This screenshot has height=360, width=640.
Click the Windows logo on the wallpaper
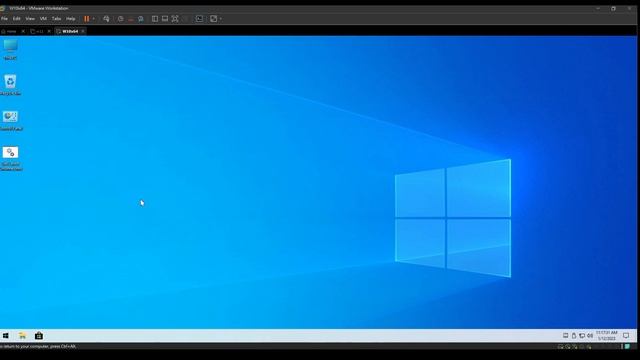coord(453,218)
